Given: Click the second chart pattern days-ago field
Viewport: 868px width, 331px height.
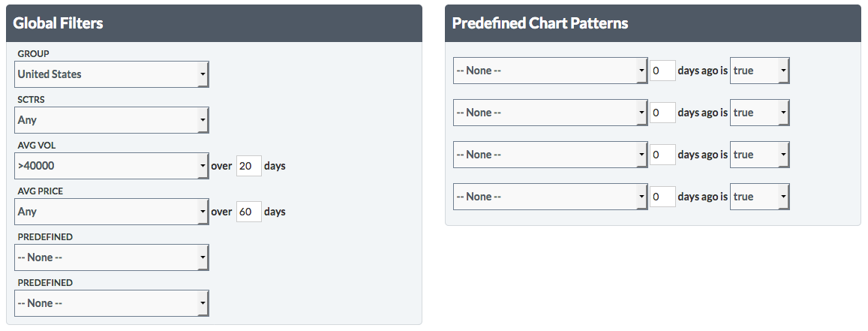Looking at the screenshot, I should (662, 113).
